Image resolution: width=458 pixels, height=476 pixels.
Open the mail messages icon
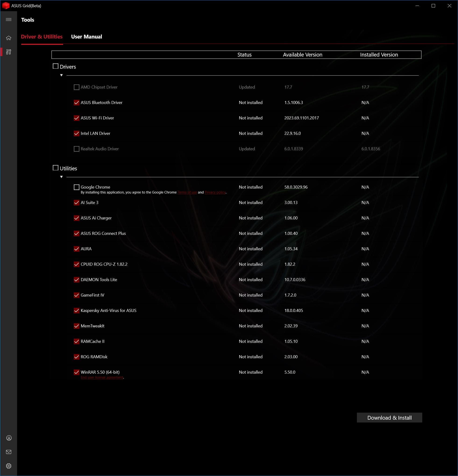pyautogui.click(x=9, y=452)
